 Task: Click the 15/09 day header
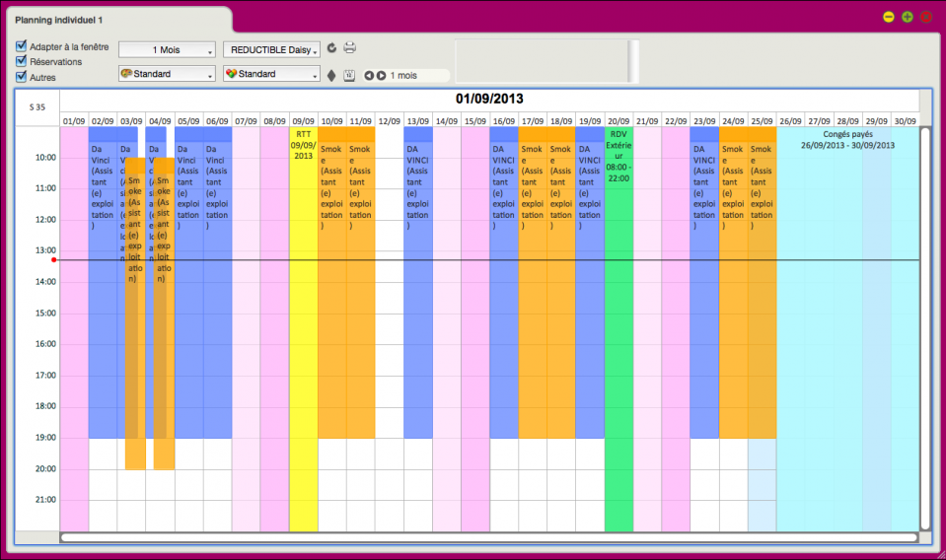pos(475,121)
